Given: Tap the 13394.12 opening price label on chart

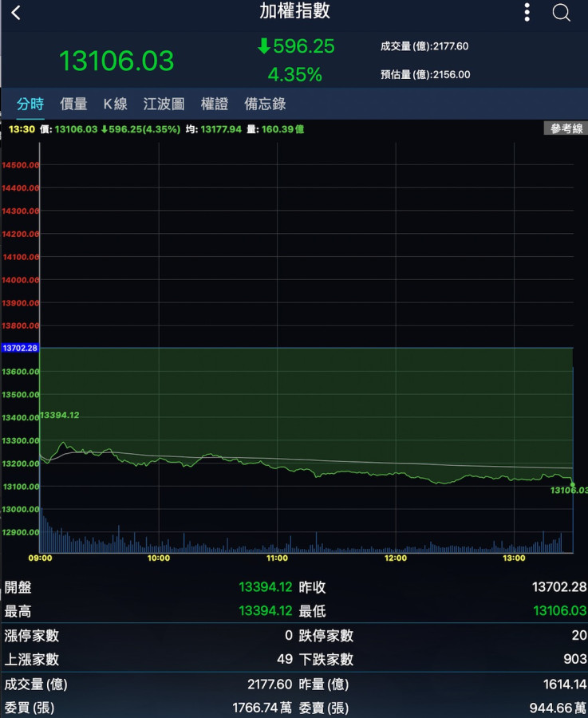Looking at the screenshot, I should [60, 415].
